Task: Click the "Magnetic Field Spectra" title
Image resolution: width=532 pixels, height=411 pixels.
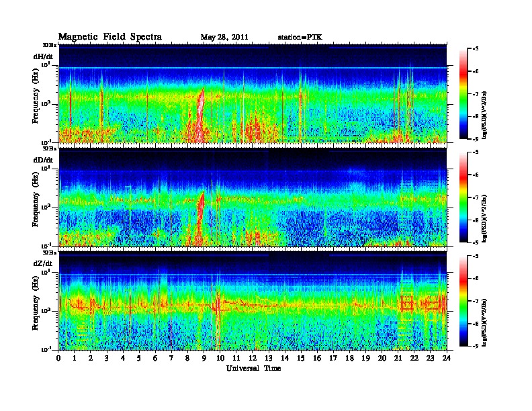Action: (x=110, y=37)
